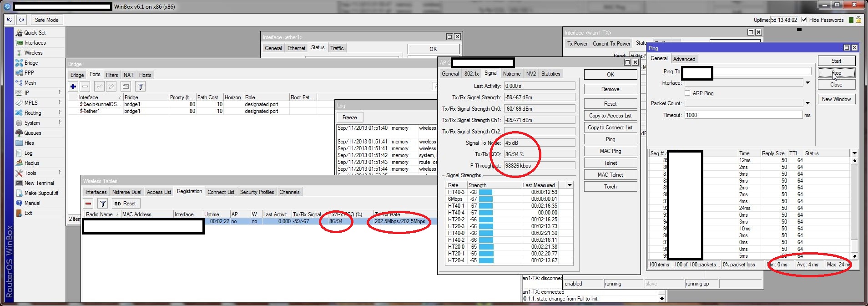
Task: Switch to Advanced tab in Ping window
Action: tap(684, 59)
